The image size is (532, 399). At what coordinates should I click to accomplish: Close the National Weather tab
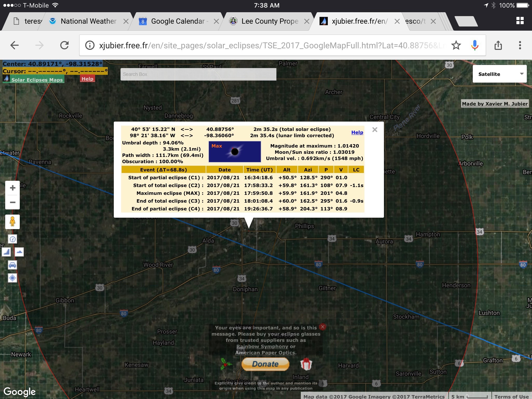tap(126, 21)
